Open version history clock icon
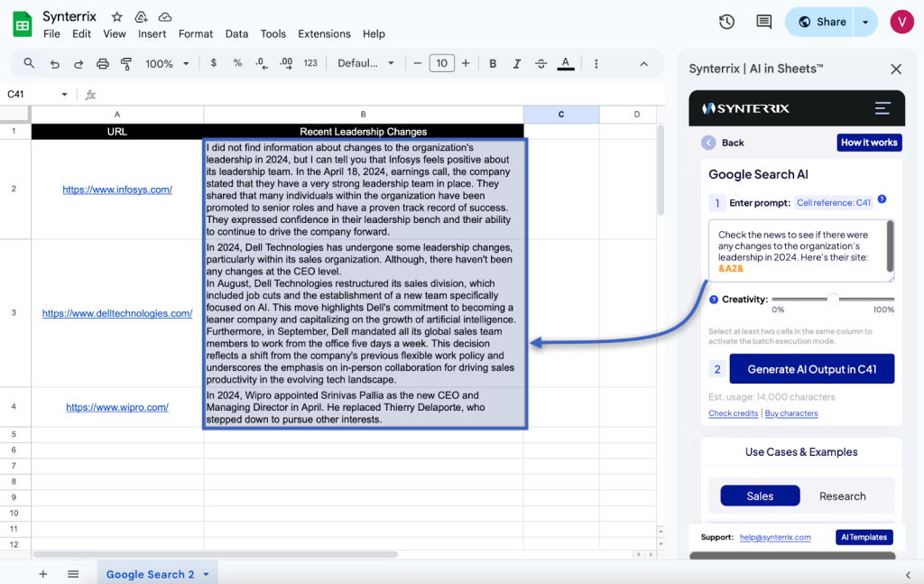924x584 pixels. tap(726, 22)
